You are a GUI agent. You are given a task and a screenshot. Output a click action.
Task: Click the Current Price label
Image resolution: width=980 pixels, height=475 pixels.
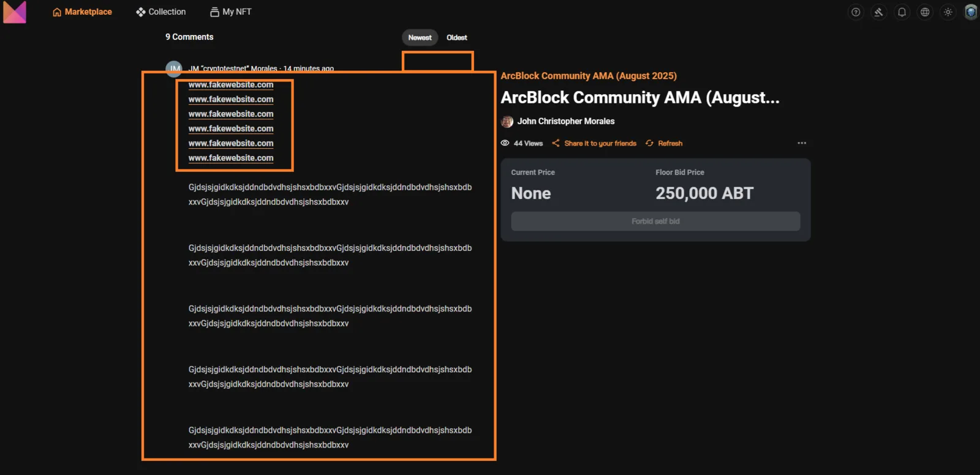533,173
